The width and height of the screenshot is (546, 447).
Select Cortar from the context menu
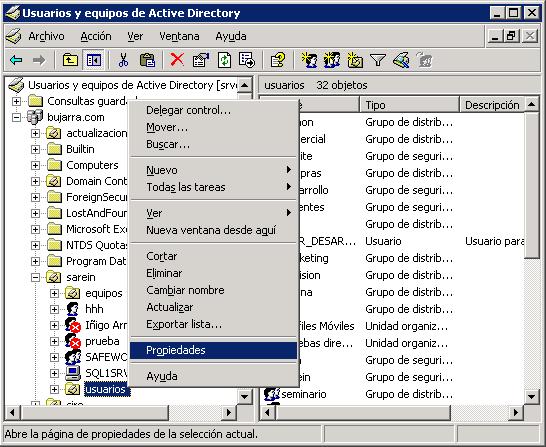[213, 256]
